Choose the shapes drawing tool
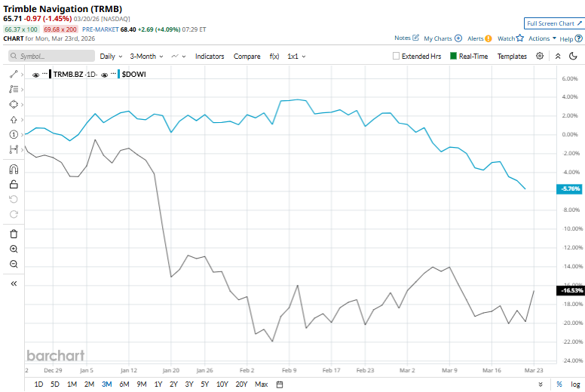 [14, 105]
